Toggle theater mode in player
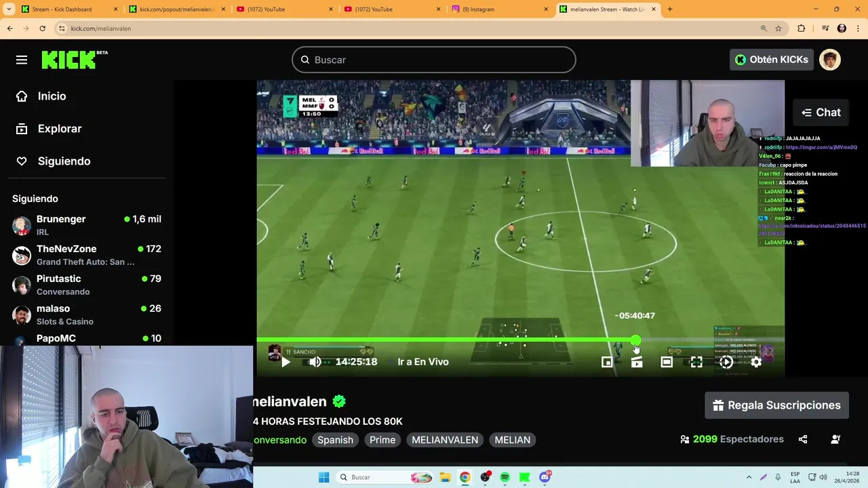This screenshot has width=868, height=488. point(667,362)
